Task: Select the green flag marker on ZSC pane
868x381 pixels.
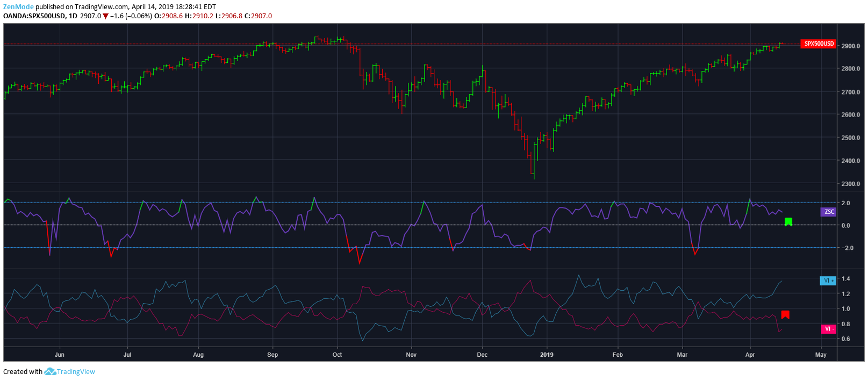Action: [788, 222]
